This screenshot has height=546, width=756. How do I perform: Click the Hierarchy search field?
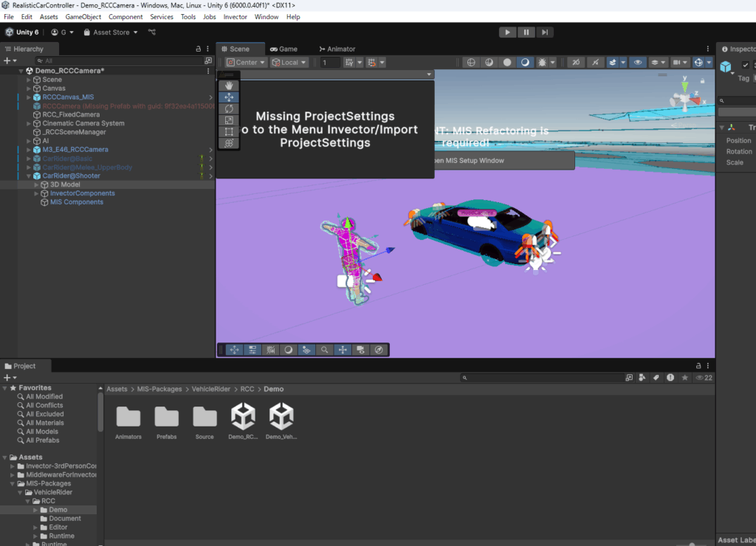pyautogui.click(x=111, y=61)
